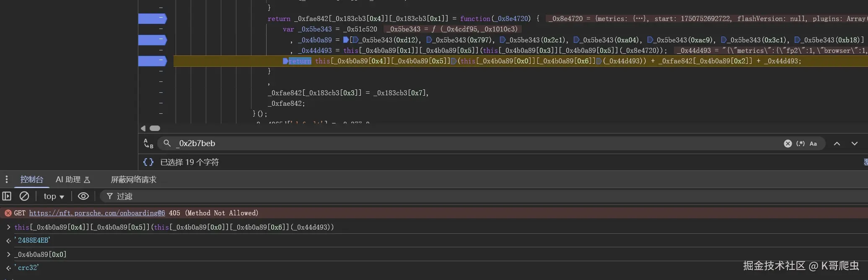
Task: Toggle the find-and-replace A→B icon
Action: click(148, 144)
